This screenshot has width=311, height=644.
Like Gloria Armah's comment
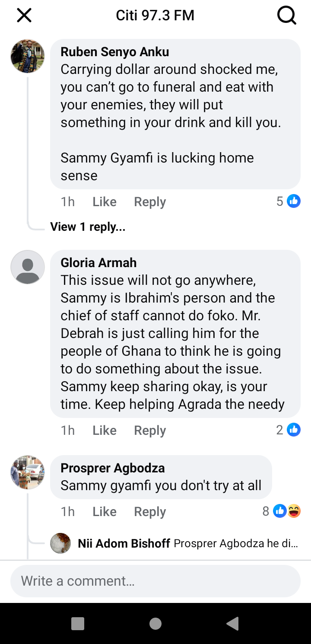point(105,430)
